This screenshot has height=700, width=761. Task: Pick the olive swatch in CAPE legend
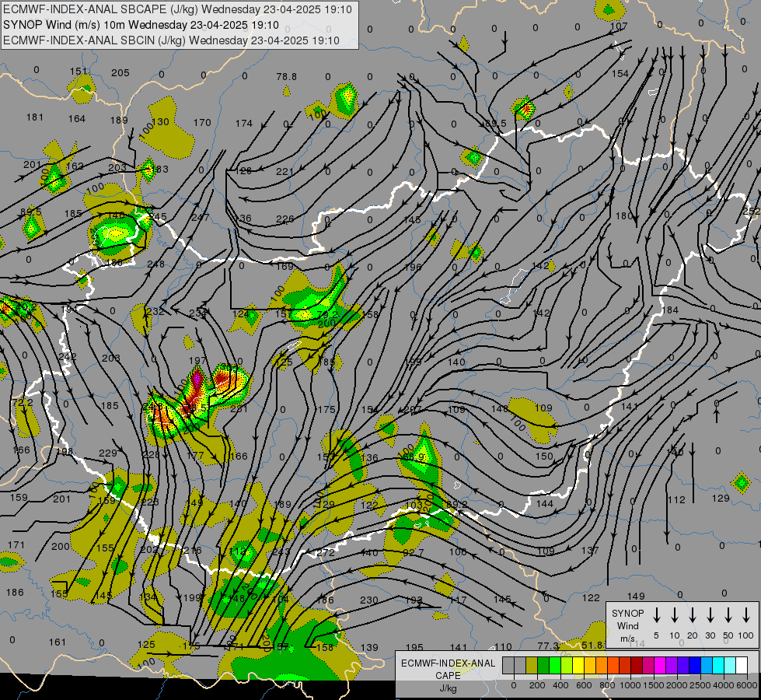[x=532, y=665]
